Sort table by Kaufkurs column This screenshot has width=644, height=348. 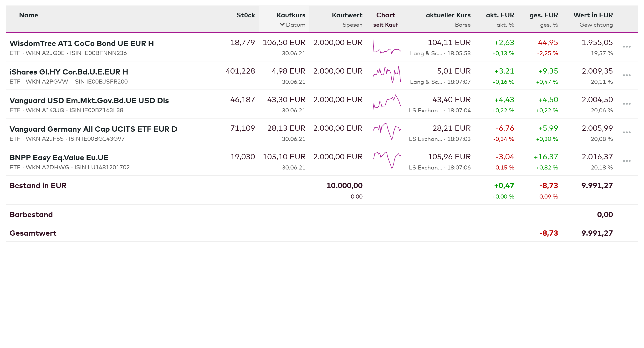point(291,15)
